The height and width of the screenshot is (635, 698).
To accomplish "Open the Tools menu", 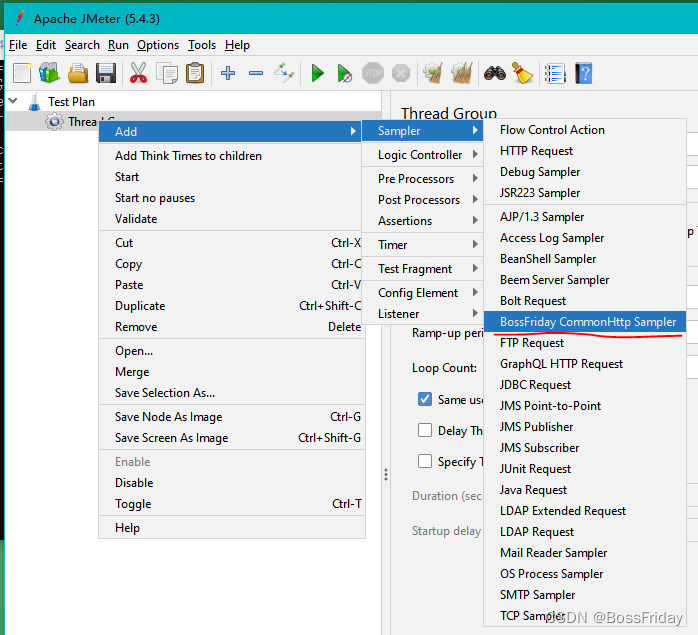I will pyautogui.click(x=202, y=45).
